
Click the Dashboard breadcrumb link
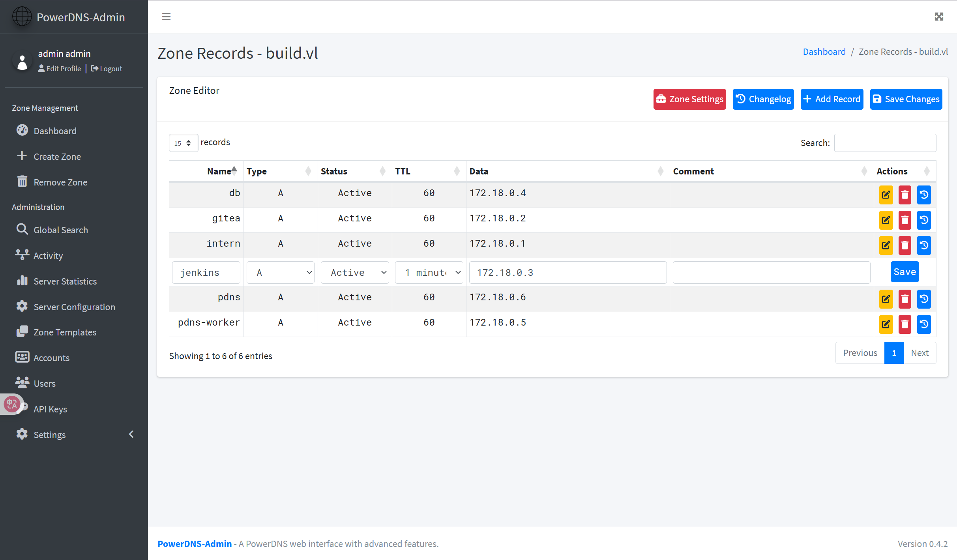(x=824, y=52)
